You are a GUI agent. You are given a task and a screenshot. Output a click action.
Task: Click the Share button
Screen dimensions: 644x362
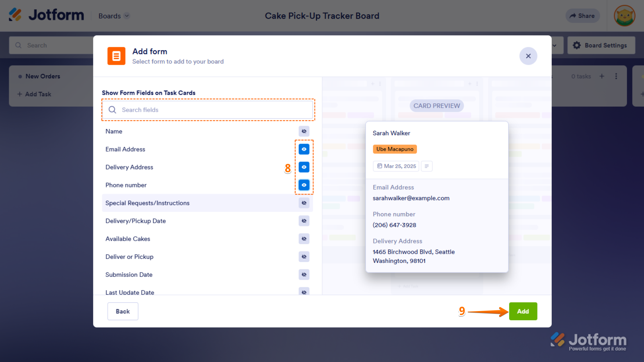(582, 16)
